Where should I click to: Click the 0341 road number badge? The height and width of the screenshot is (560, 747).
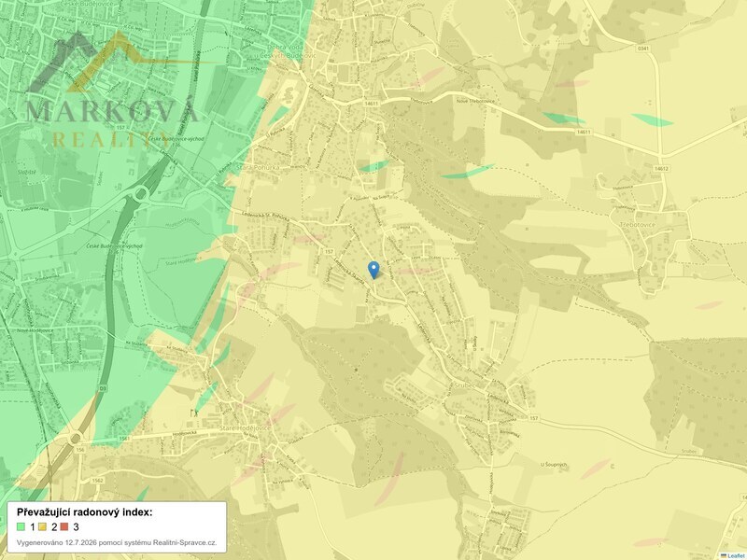click(x=642, y=49)
